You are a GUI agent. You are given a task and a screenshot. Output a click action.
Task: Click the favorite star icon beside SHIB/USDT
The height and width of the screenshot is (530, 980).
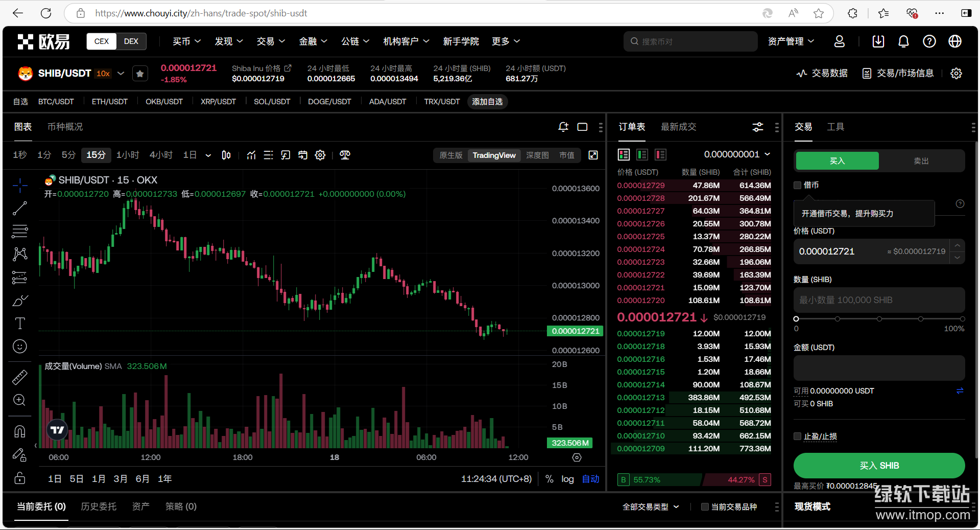[x=140, y=74]
